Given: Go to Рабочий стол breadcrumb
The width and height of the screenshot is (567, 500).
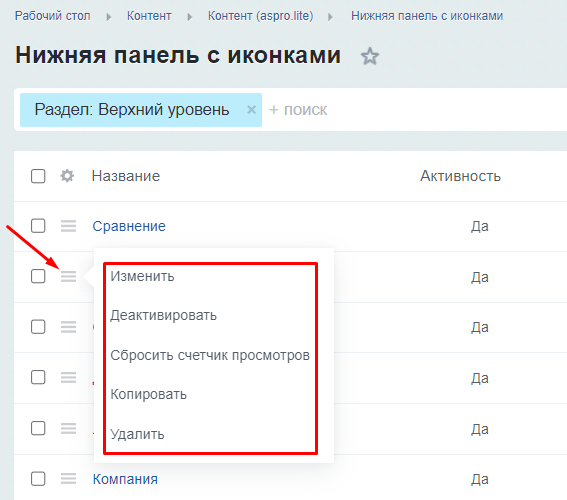Looking at the screenshot, I should (x=52, y=16).
